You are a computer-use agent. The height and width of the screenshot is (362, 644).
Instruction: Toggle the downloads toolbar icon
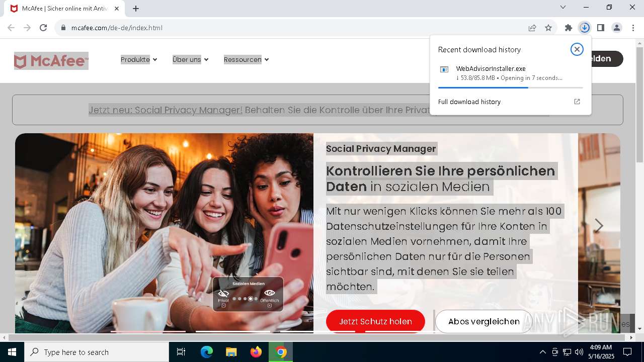[x=585, y=28]
